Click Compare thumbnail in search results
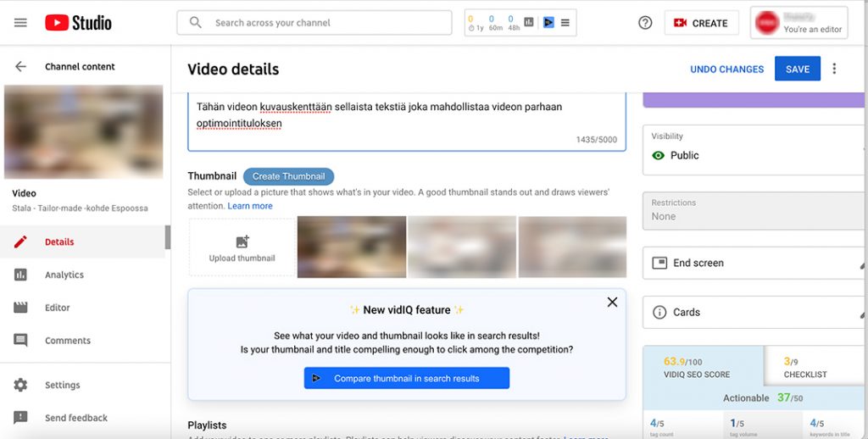Screen dimensions: 868x439 coord(406,378)
